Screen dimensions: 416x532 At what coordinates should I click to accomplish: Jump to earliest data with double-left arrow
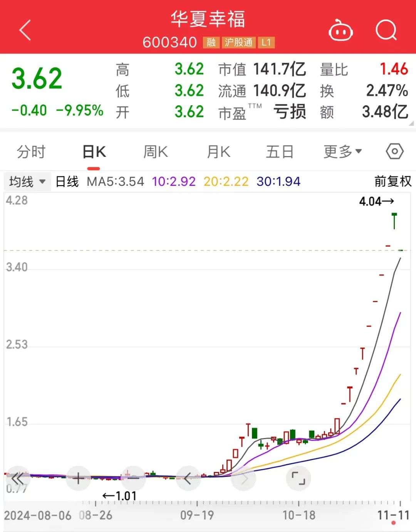(18, 479)
